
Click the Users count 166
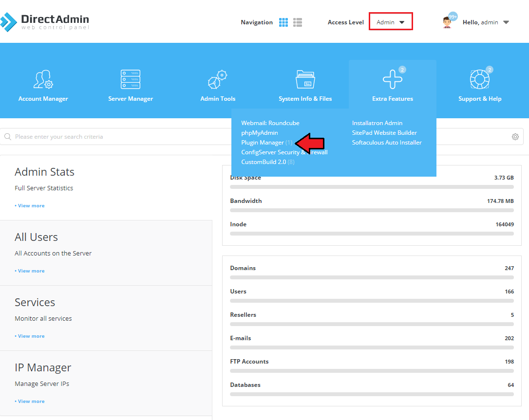point(510,292)
